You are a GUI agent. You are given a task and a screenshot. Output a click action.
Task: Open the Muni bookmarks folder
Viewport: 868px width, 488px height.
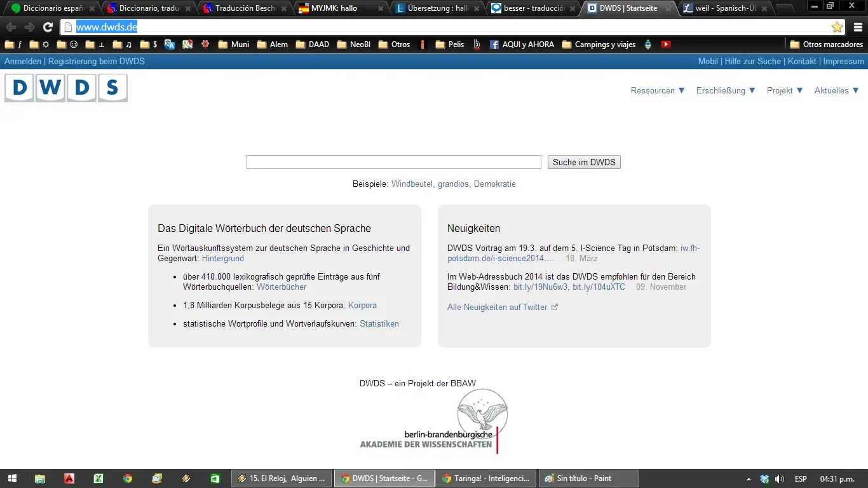click(233, 44)
